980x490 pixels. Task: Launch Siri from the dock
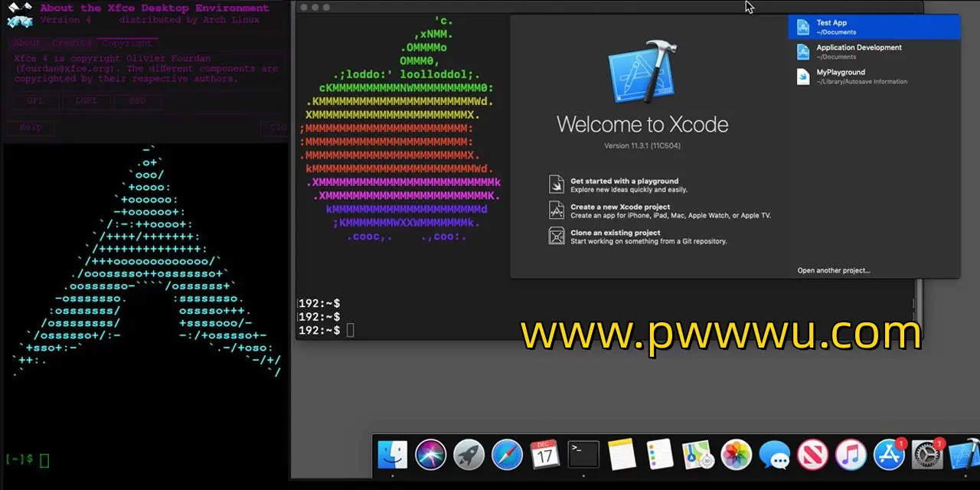(x=430, y=455)
